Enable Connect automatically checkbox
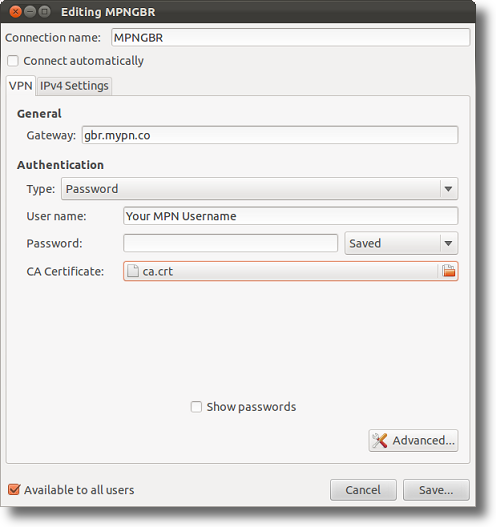Screen dimensions: 496x527 (x=13, y=61)
